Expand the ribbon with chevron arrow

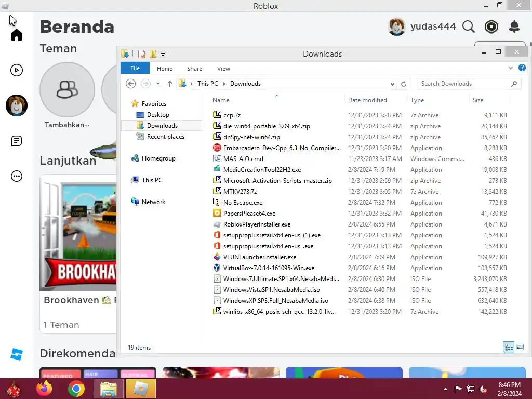point(511,68)
